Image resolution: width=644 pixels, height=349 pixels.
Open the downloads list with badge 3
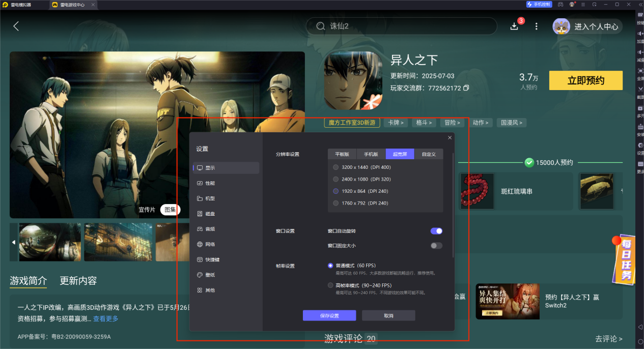(514, 26)
